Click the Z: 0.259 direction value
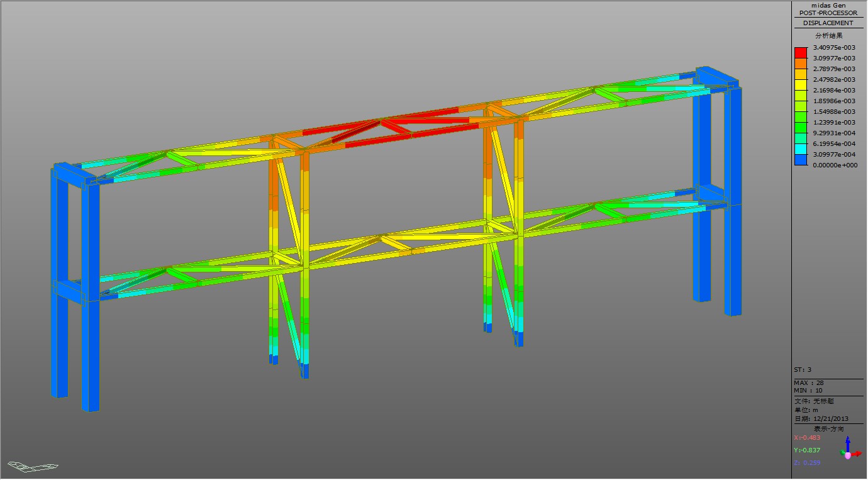Image resolution: width=868 pixels, height=480 pixels. (x=807, y=463)
